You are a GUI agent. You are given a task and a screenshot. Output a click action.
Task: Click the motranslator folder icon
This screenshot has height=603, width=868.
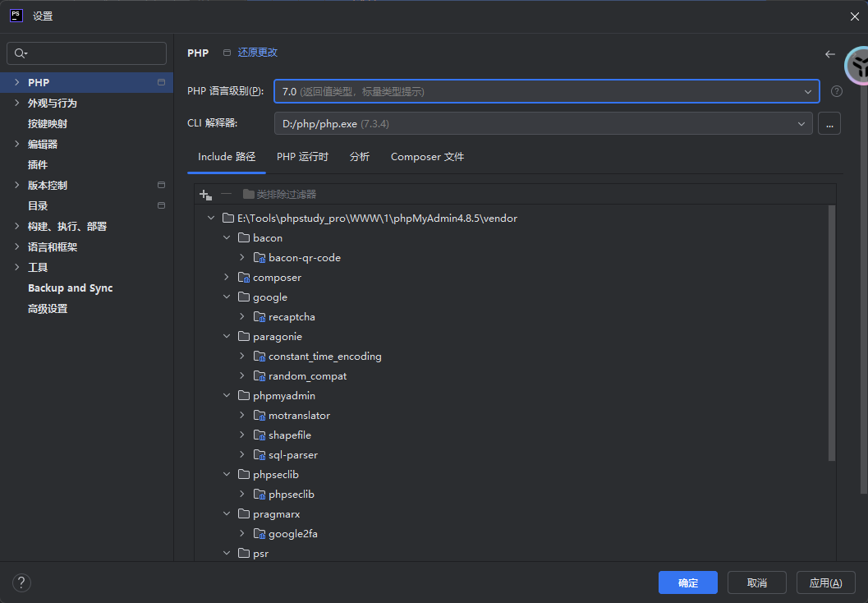pos(259,416)
